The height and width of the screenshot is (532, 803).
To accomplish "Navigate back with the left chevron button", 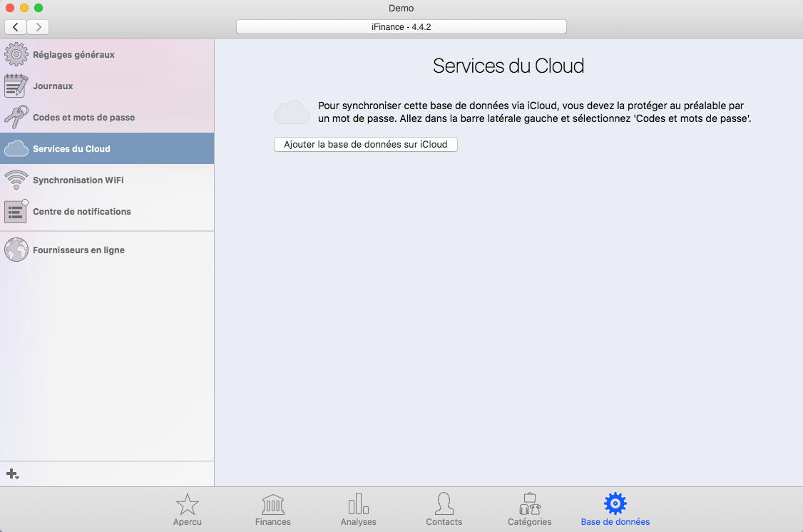I will coord(16,26).
